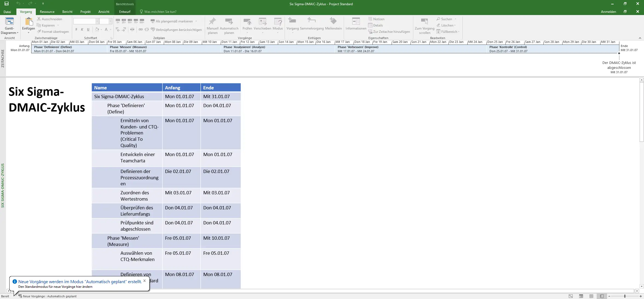Click the Gantt-Diagramm view icon
The width and height of the screenshot is (644, 299).
(10, 21)
